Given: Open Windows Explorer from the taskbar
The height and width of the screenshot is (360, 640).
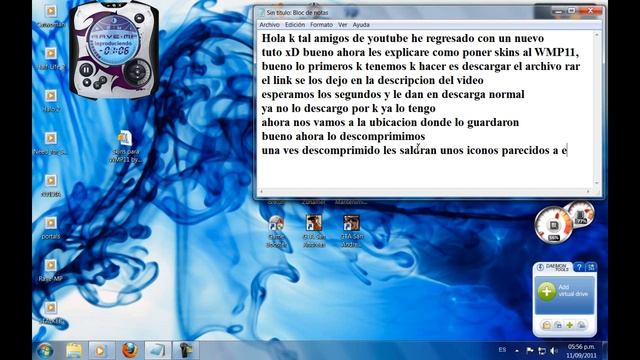Looking at the screenshot, I should click(x=74, y=350).
